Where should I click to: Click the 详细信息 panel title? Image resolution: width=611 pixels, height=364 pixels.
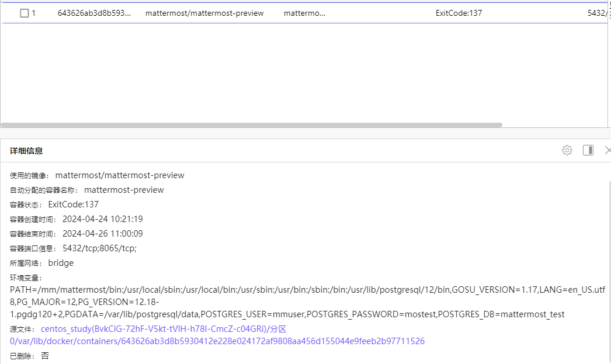click(26, 151)
